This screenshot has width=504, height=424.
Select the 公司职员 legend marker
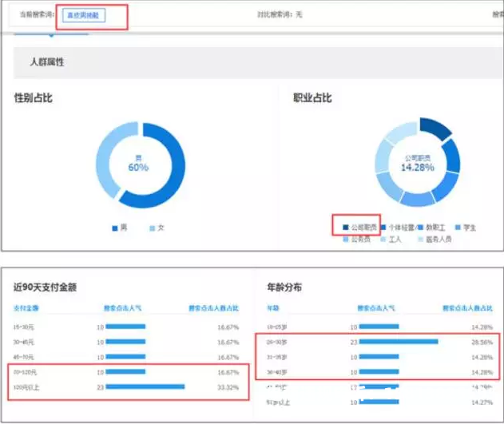pyautogui.click(x=345, y=227)
